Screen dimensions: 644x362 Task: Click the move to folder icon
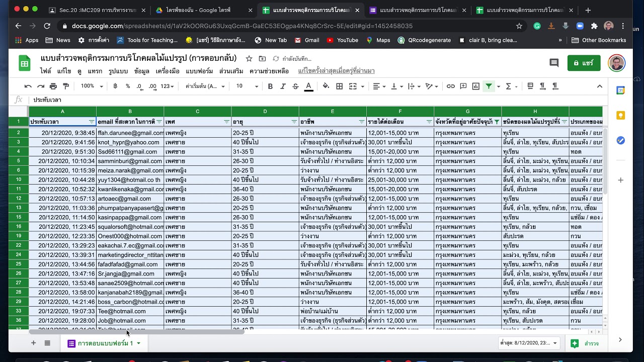pyautogui.click(x=262, y=59)
